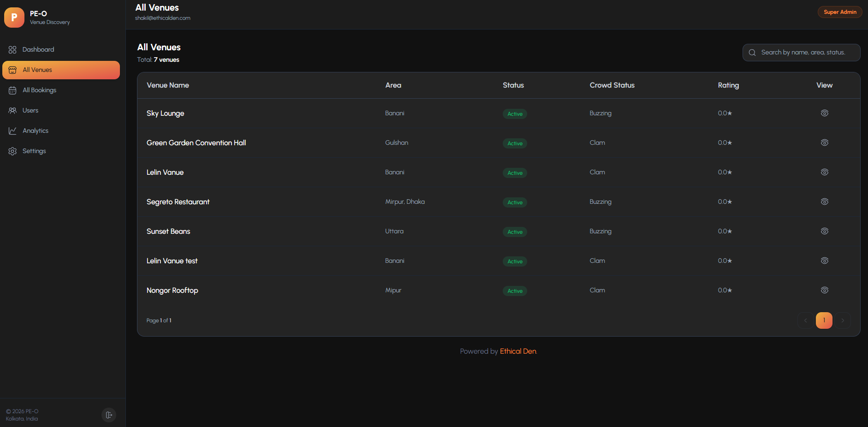Click Page 1 of 1 text

(x=159, y=320)
